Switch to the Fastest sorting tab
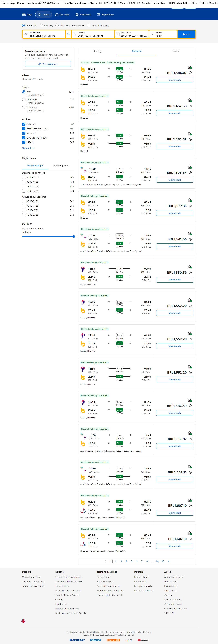 pos(176,51)
